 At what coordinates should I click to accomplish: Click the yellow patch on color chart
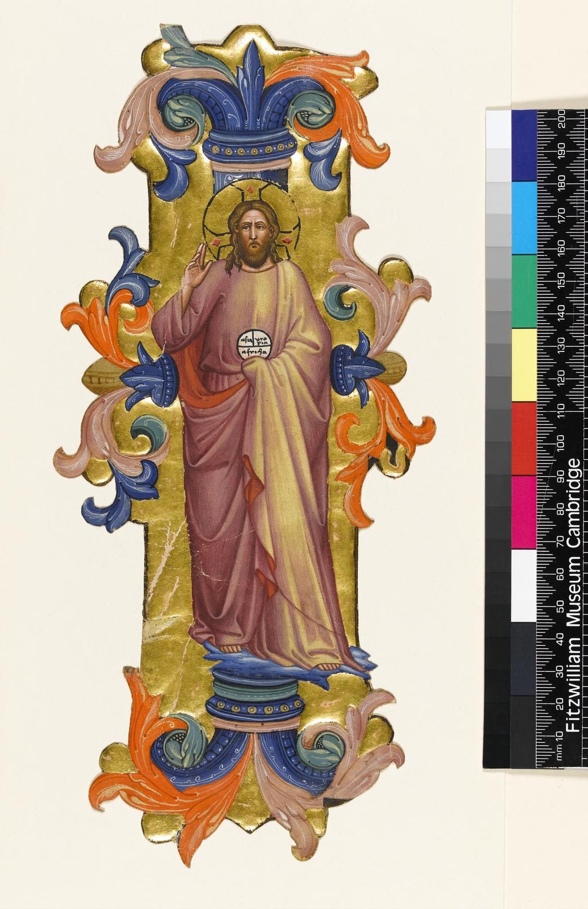tap(523, 365)
